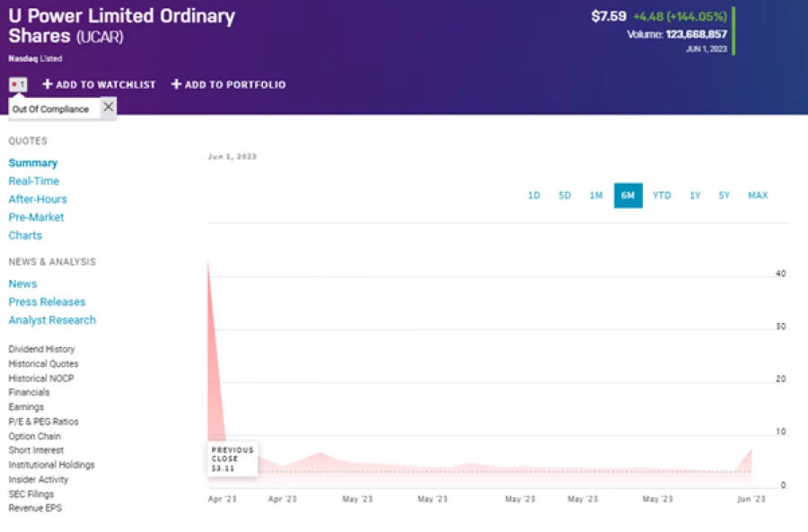Select the 5D chart range
The height and width of the screenshot is (532, 808).
tap(565, 196)
